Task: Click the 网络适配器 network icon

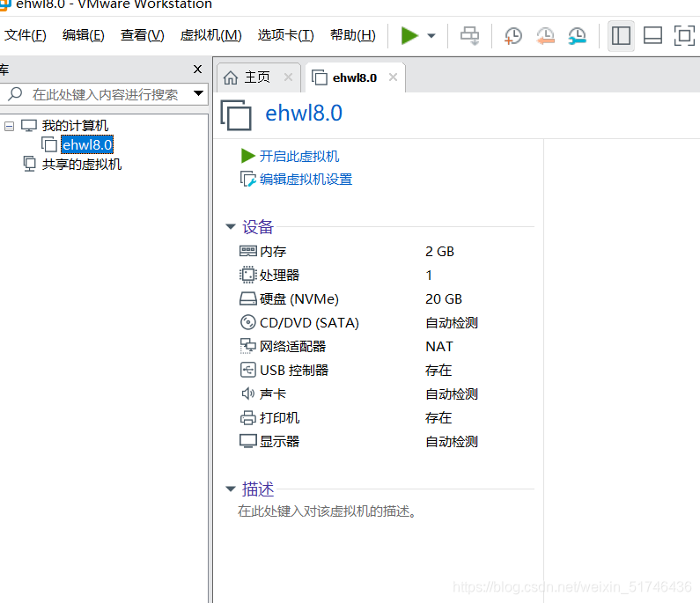Action: (x=247, y=346)
